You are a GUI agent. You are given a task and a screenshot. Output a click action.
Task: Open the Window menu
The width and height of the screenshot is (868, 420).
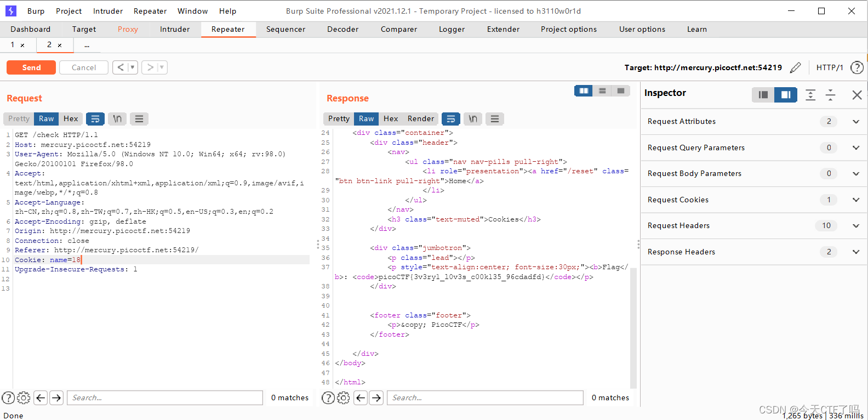(192, 11)
